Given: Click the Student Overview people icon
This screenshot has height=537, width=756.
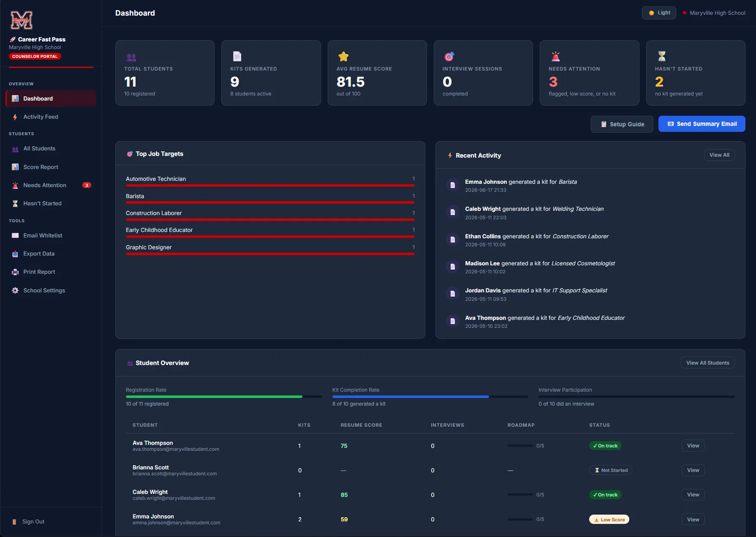Looking at the screenshot, I should click(130, 363).
